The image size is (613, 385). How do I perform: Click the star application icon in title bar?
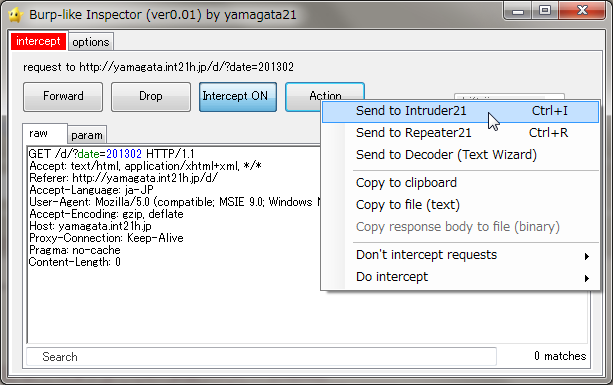tap(16, 15)
